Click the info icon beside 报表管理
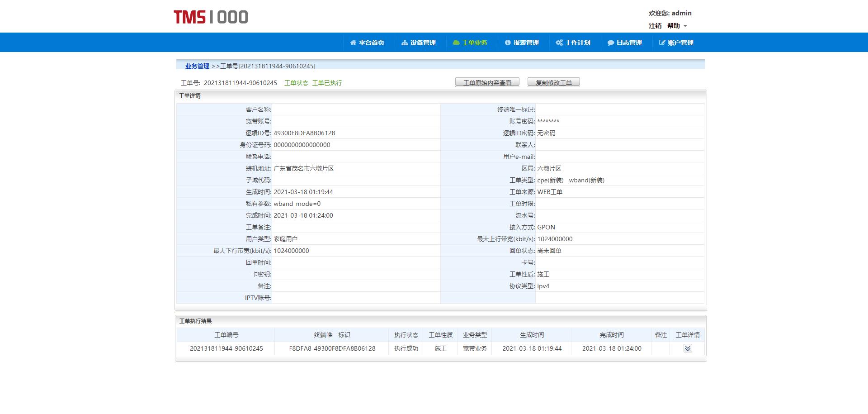The height and width of the screenshot is (414, 868). 508,43
